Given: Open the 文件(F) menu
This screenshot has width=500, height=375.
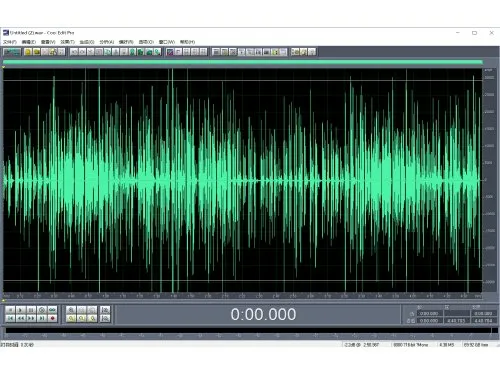Looking at the screenshot, I should pos(10,42).
